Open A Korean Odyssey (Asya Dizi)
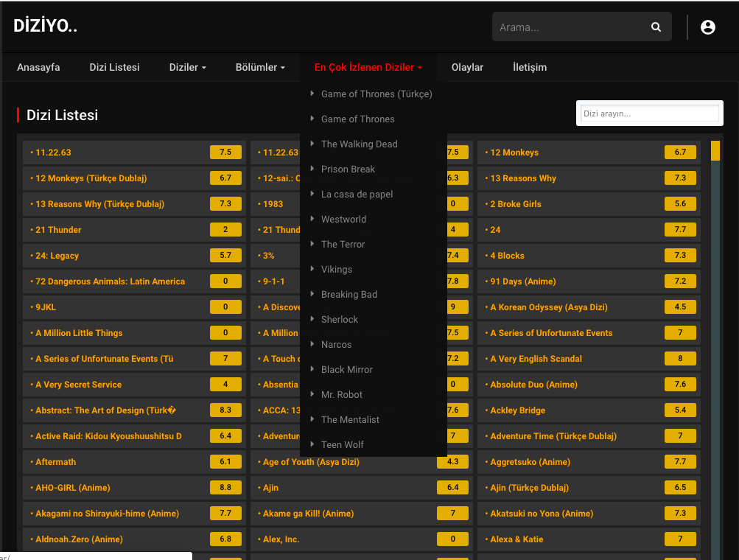 (549, 307)
